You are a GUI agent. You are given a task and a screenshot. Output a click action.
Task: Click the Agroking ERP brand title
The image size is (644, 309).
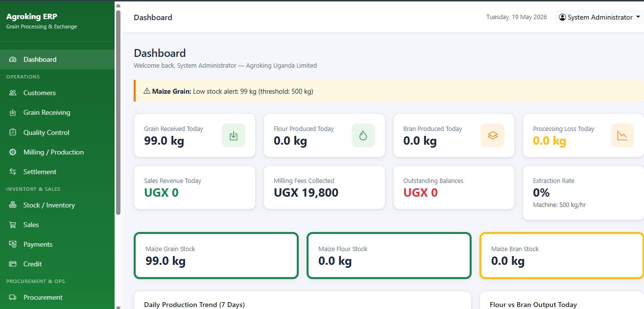coord(32,17)
